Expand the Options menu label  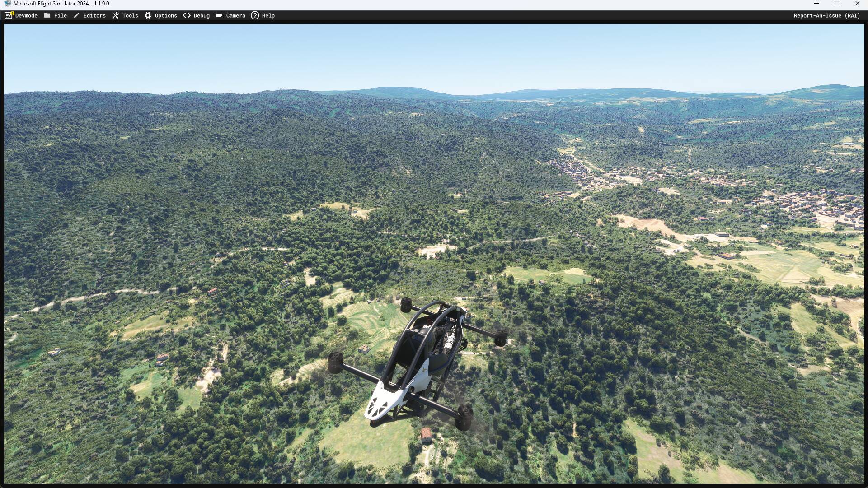click(166, 15)
